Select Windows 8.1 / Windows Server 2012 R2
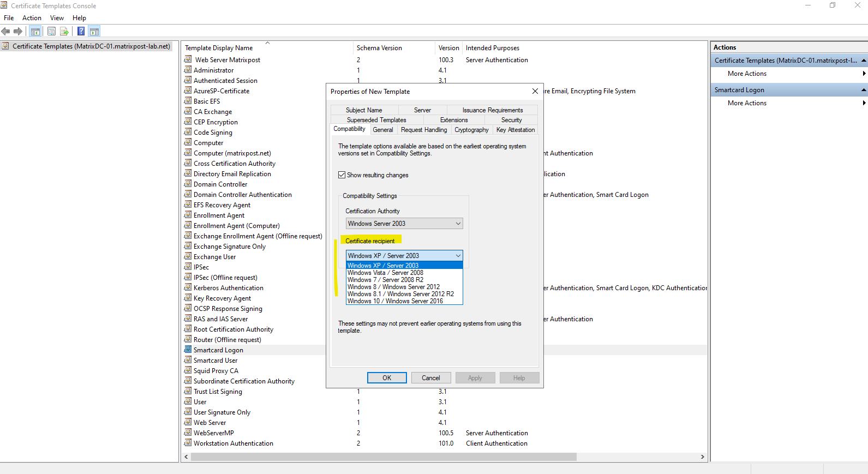 (x=404, y=294)
